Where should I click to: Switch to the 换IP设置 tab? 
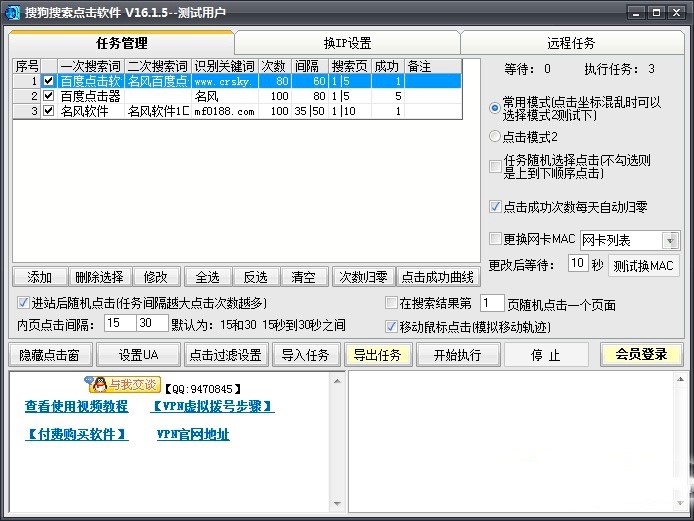point(347,43)
